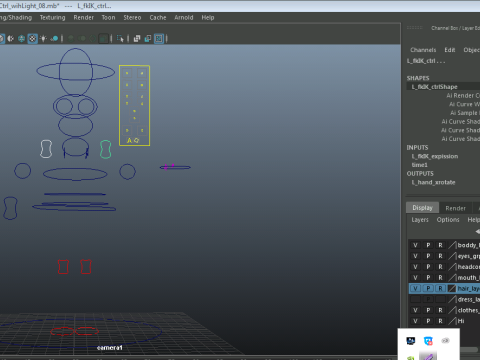
Task: Toggle the highlighted framed grid icon
Action: coord(159,39)
